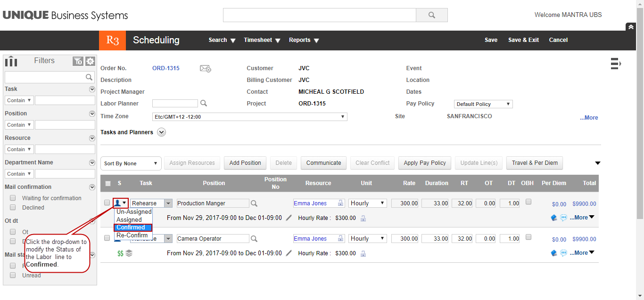
Task: Click the blue tag icon in second row
Action: (x=554, y=253)
